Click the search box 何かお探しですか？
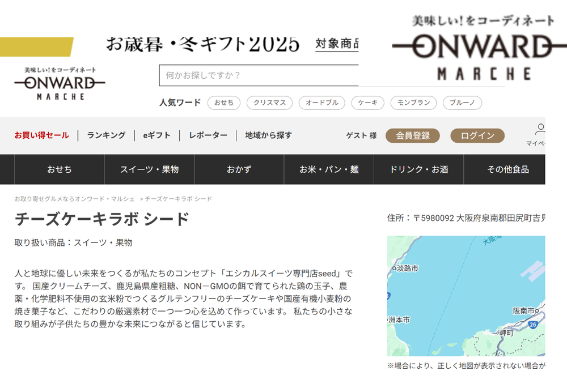The height and width of the screenshot is (392, 567). click(x=259, y=75)
